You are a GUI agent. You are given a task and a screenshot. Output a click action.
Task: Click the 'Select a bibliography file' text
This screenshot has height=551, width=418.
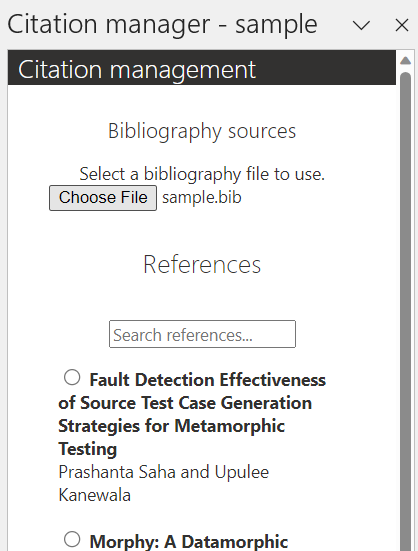pos(202,174)
